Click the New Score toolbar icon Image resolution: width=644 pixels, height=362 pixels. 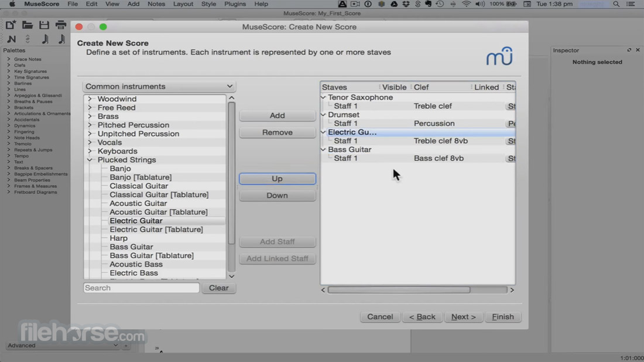coord(11,25)
